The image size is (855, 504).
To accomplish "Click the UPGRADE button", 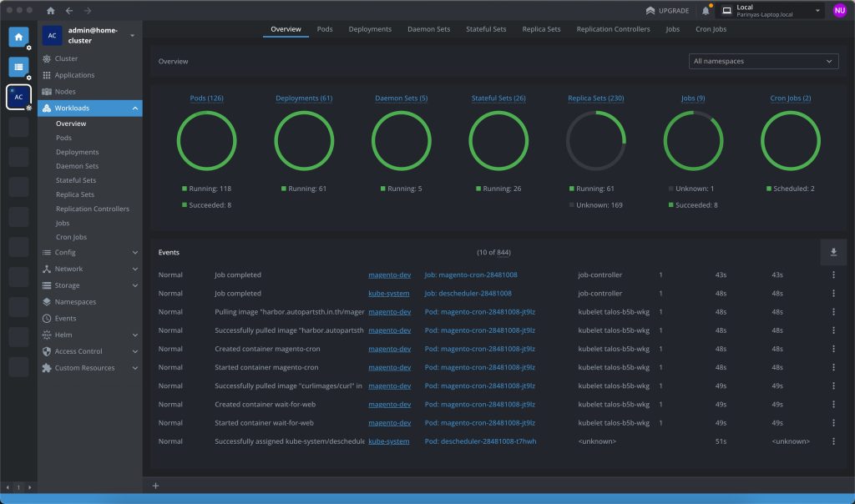I will coord(667,11).
